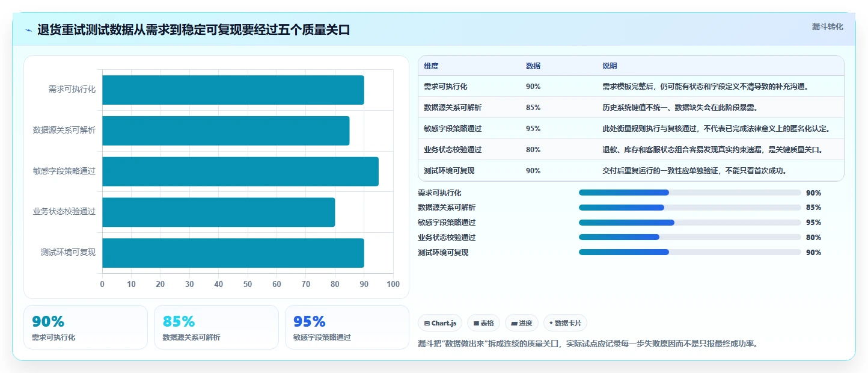This screenshot has height=373, width=868.
Task: Click the 数据源关系可解析 progress bar
Action: point(690,208)
